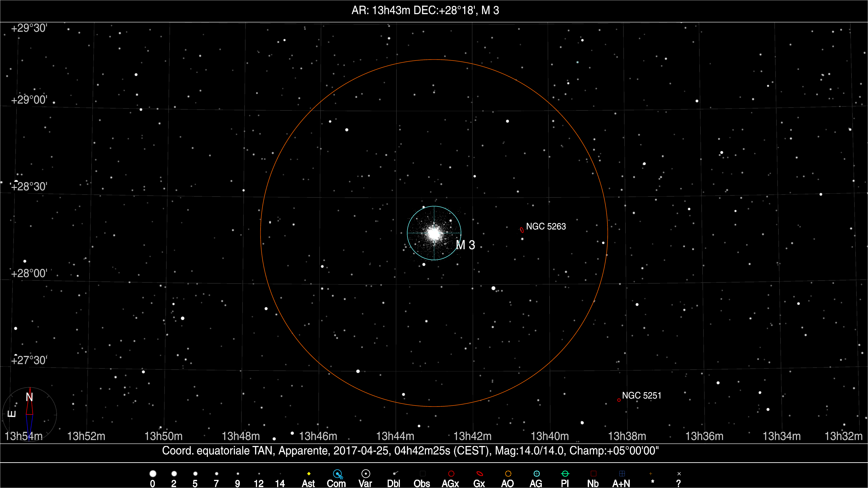Click the NGC 5251 galaxy marker
This screenshot has width=868, height=488.
click(619, 400)
